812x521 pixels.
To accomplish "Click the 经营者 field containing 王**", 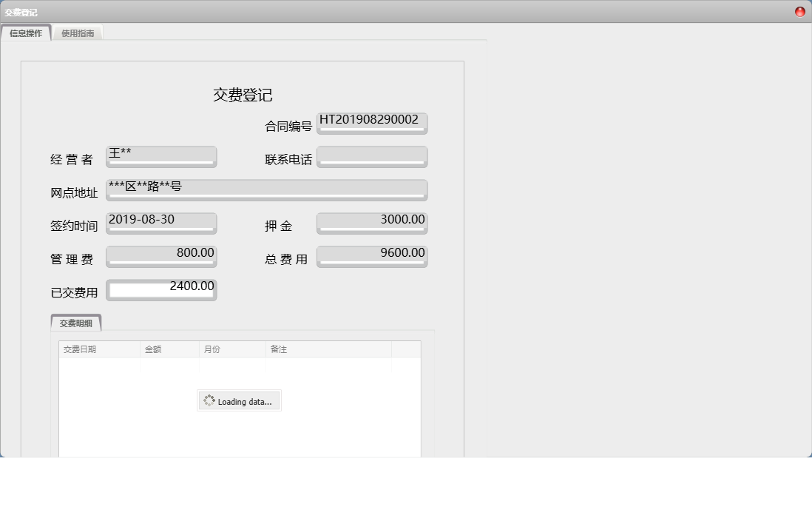I will (x=161, y=154).
